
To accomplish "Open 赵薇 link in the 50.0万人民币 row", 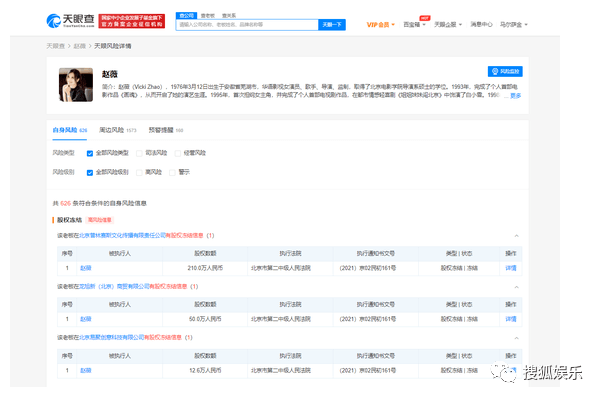I will click(86, 319).
